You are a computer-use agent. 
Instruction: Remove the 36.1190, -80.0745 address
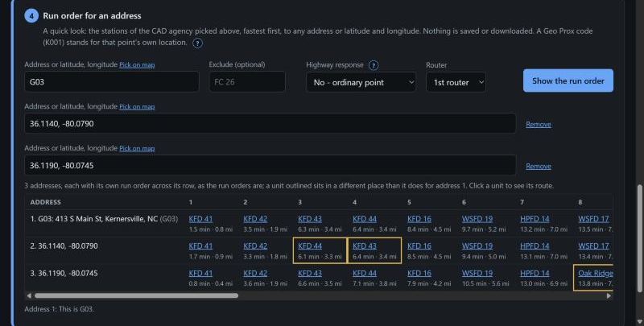[x=539, y=167]
